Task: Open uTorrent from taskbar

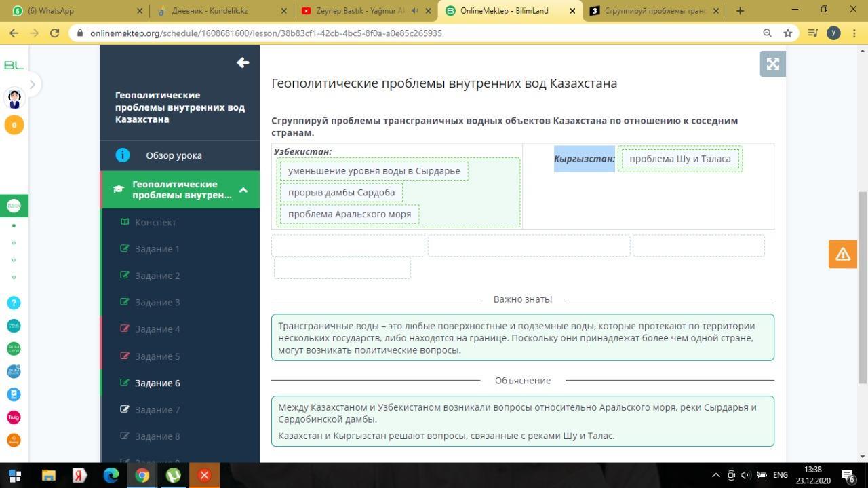Action: pyautogui.click(x=174, y=475)
